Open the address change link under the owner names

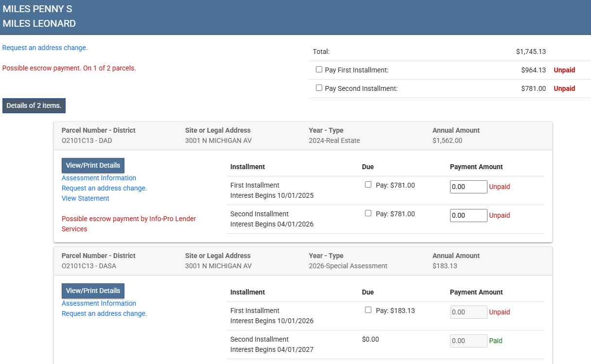pos(45,48)
